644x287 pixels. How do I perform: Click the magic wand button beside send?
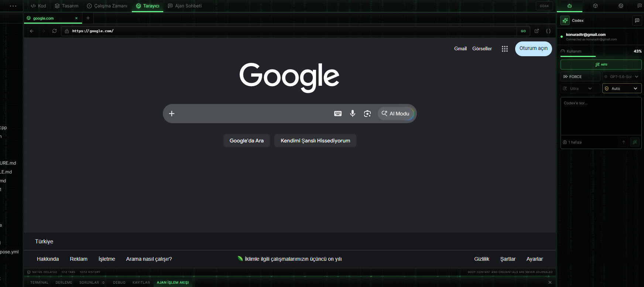coord(635,142)
